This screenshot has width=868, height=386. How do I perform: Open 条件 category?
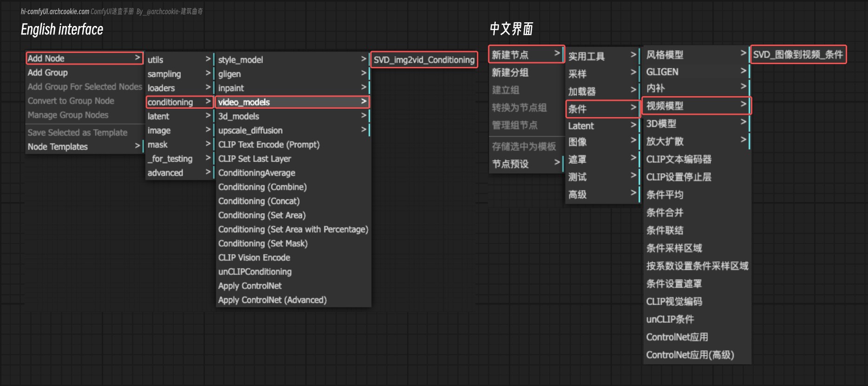(602, 109)
